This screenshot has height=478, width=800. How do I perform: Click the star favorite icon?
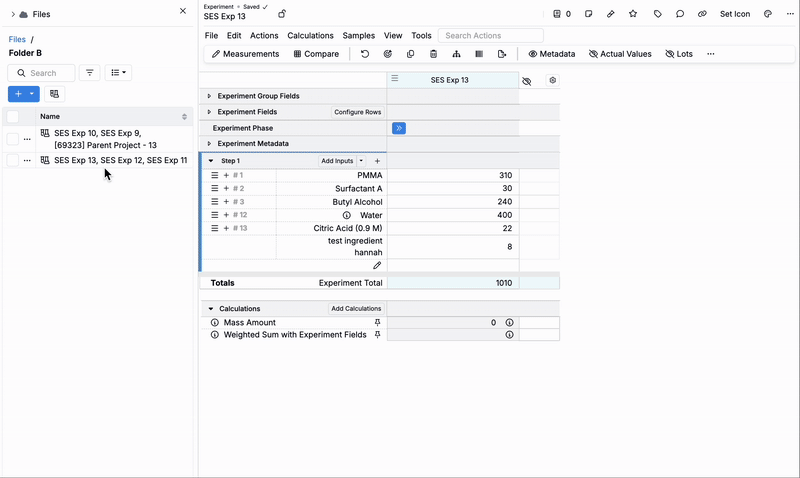[x=633, y=14]
